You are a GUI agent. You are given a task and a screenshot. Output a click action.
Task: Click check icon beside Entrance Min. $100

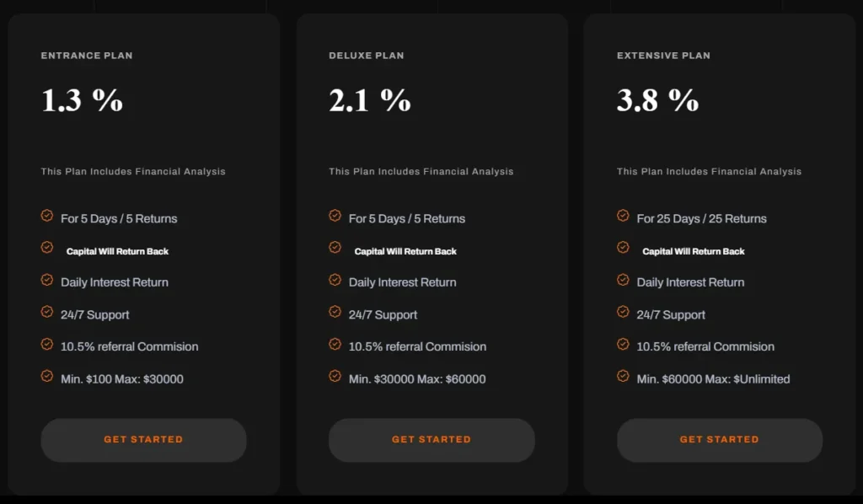(47, 376)
